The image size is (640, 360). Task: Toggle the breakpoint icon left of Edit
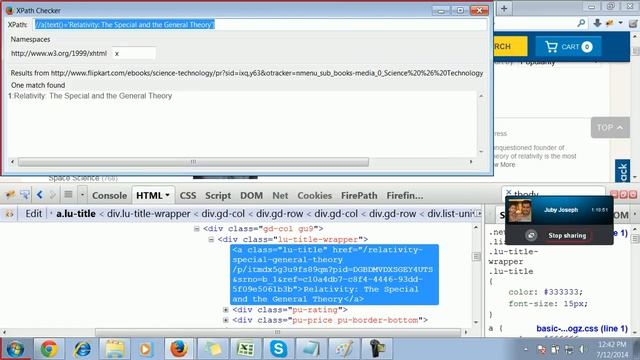coord(9,214)
